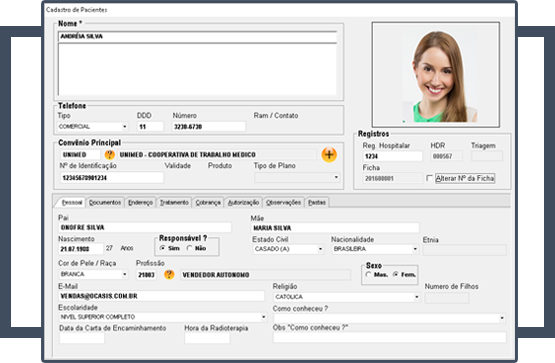This screenshot has height=363, width=555.
Task: Click the Numero de Filhos field
Action: [x=447, y=298]
